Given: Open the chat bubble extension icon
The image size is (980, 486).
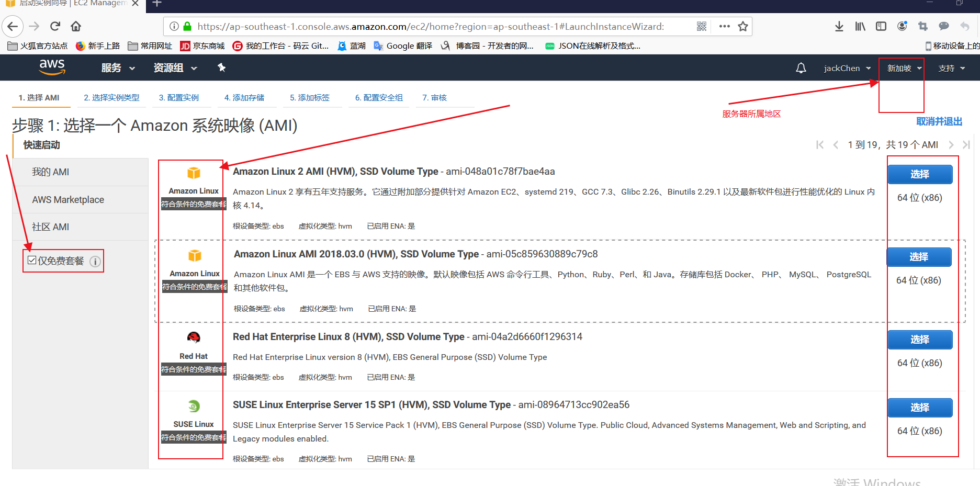Looking at the screenshot, I should tap(944, 26).
